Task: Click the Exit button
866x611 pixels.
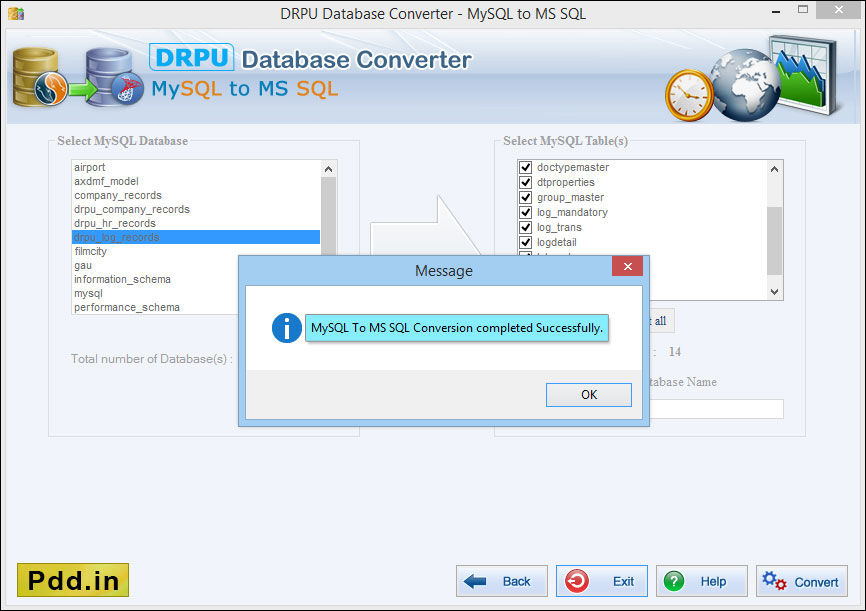Action: coord(601,581)
